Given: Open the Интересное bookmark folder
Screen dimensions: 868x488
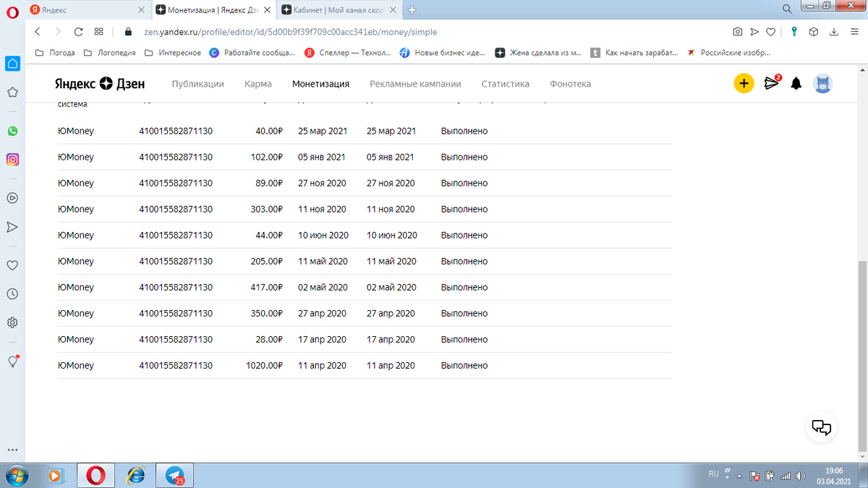Looking at the screenshot, I should (x=173, y=53).
